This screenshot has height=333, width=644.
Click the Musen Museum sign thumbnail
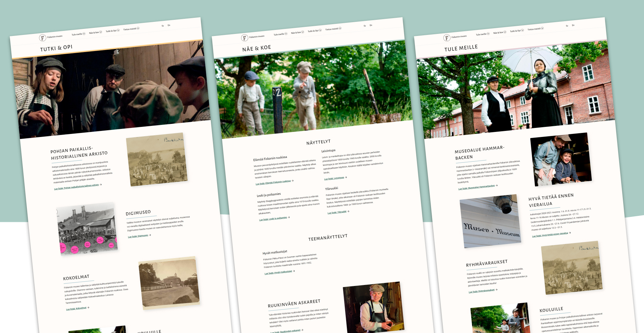point(489,222)
